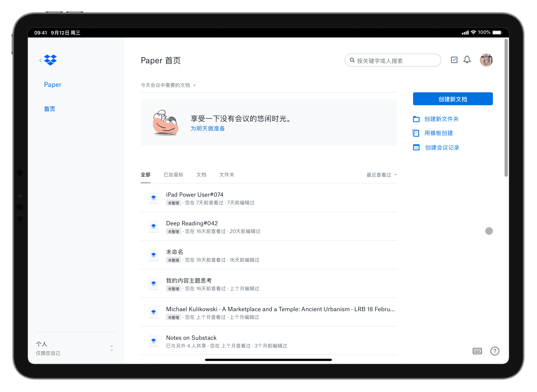Image resolution: width=537 pixels, height=392 pixels.
Task: Focus the keyword or people search field
Action: pyautogui.click(x=393, y=60)
